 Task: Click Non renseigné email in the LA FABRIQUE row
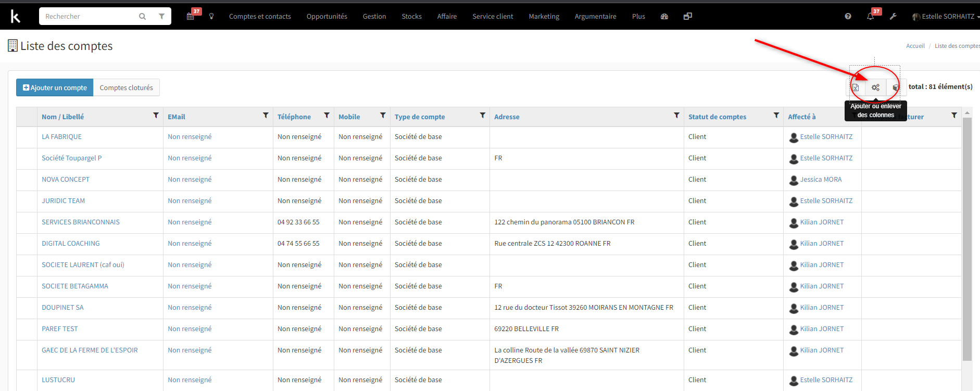(190, 137)
